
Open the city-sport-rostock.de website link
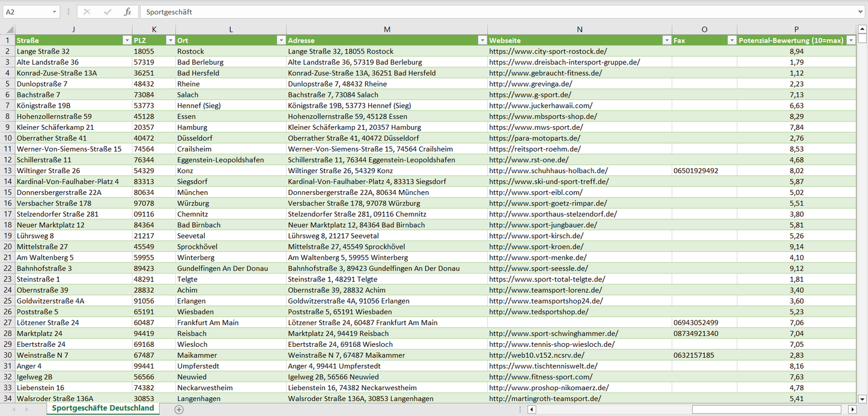click(x=548, y=52)
